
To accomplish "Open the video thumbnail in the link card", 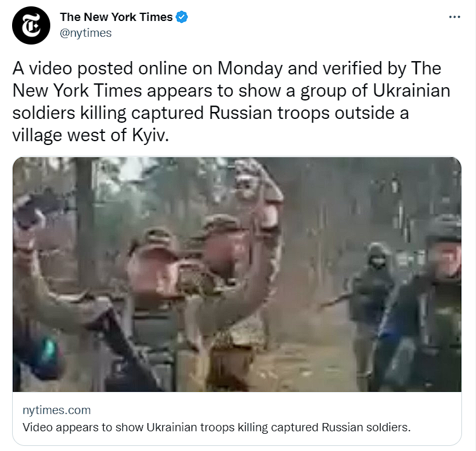I will click(x=237, y=274).
